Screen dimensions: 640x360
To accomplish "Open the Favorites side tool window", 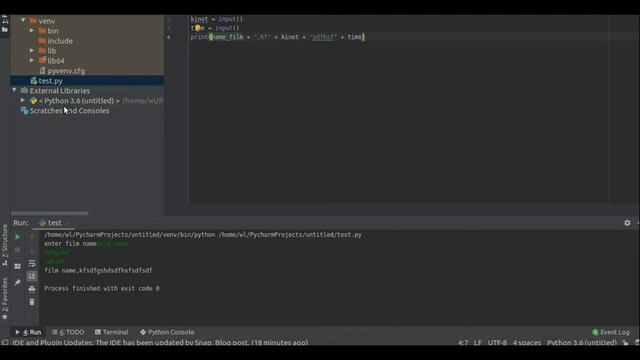I will (5, 299).
